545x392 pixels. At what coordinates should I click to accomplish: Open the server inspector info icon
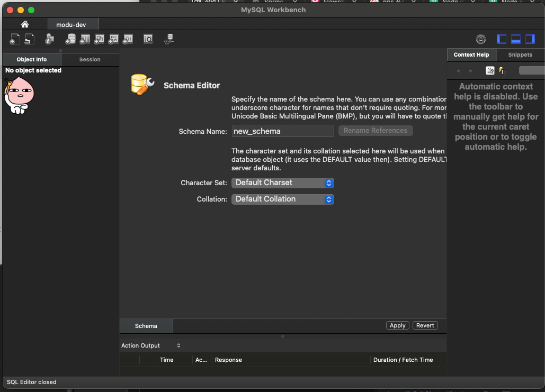[x=50, y=39]
